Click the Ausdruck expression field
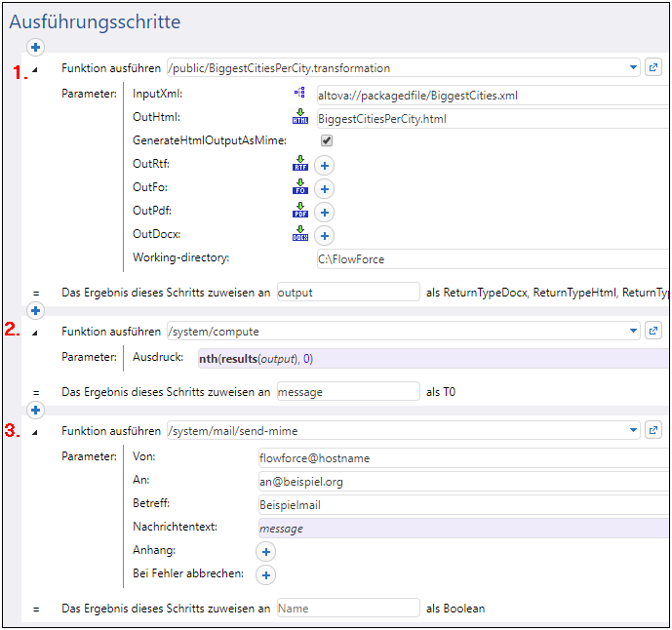Screen dimensions: 672x630 tap(429, 359)
